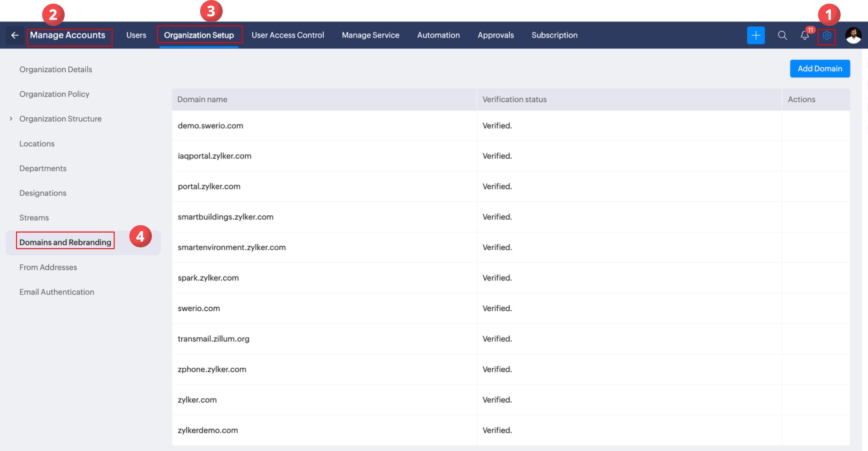Select the spark.zylker.com domain
Screen dimensions: 868x451
[208, 278]
